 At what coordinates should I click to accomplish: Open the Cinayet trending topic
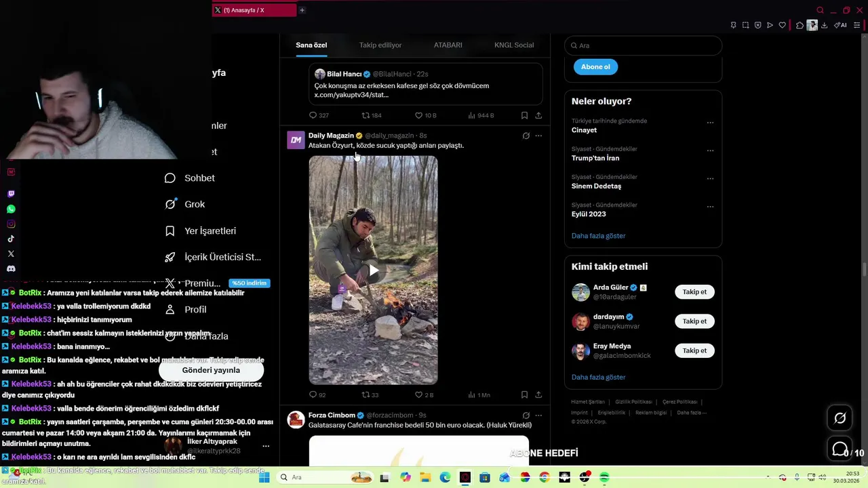(584, 130)
